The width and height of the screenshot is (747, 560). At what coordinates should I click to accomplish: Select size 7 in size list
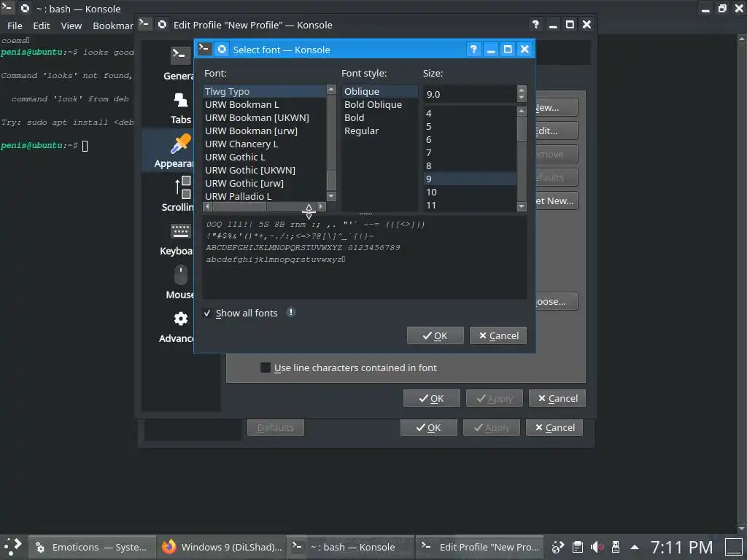471,153
